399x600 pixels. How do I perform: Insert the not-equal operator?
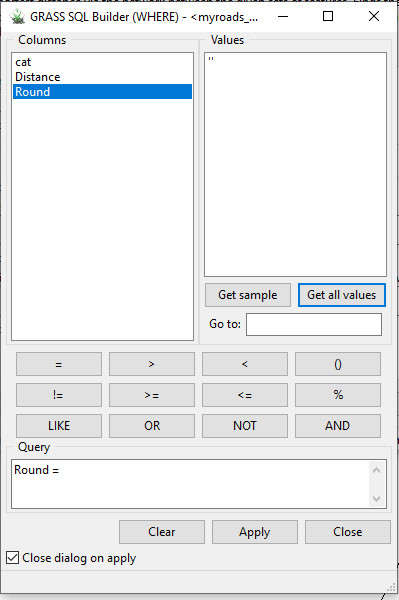point(59,395)
